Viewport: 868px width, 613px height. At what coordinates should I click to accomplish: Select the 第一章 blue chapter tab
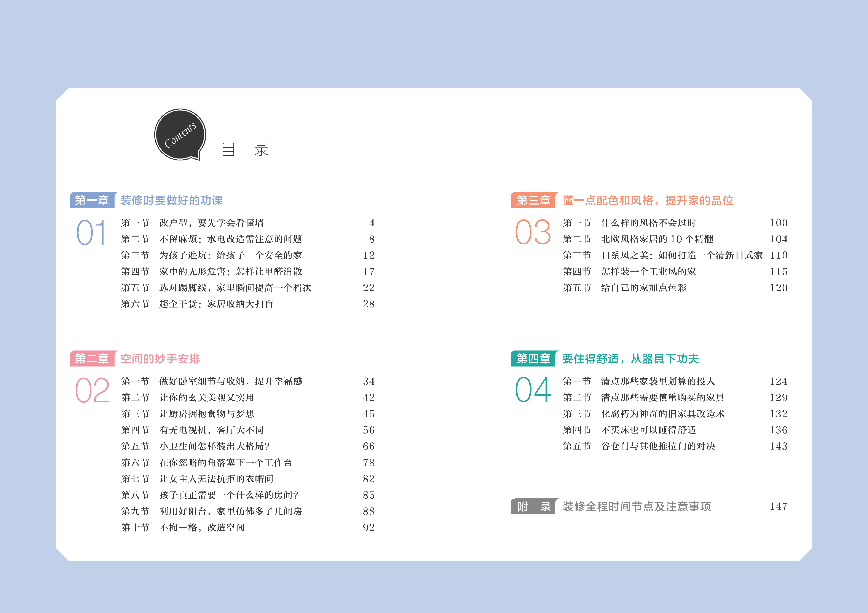[x=92, y=200]
